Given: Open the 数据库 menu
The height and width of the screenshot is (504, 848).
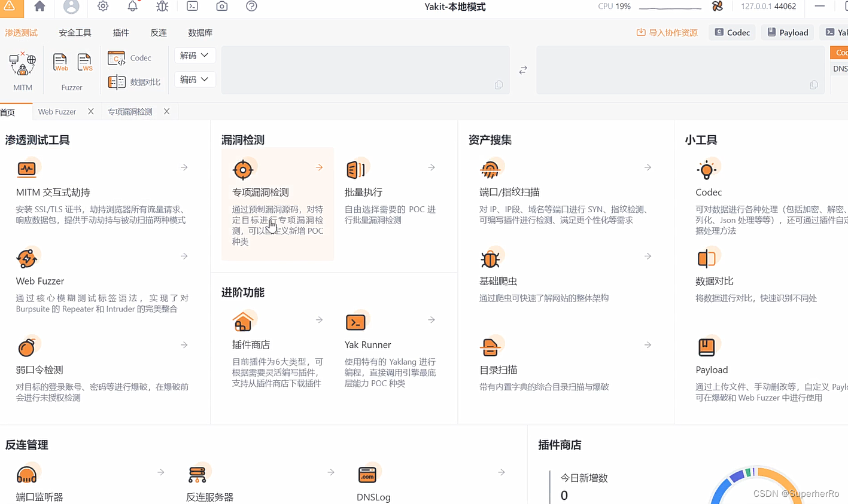Looking at the screenshot, I should click(200, 33).
